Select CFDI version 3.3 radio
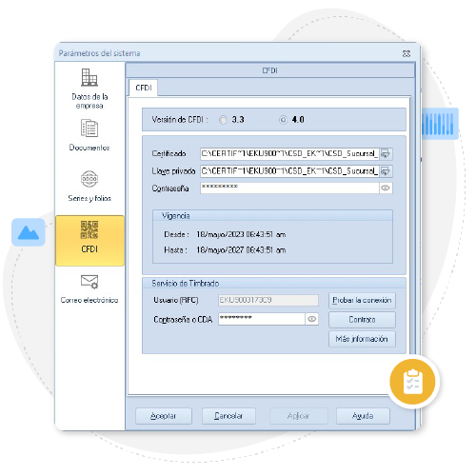Viewport: 476px width, 476px height. [223, 120]
